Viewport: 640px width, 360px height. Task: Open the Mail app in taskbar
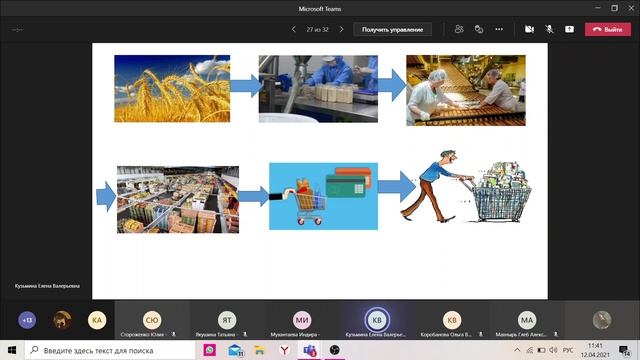[235, 350]
